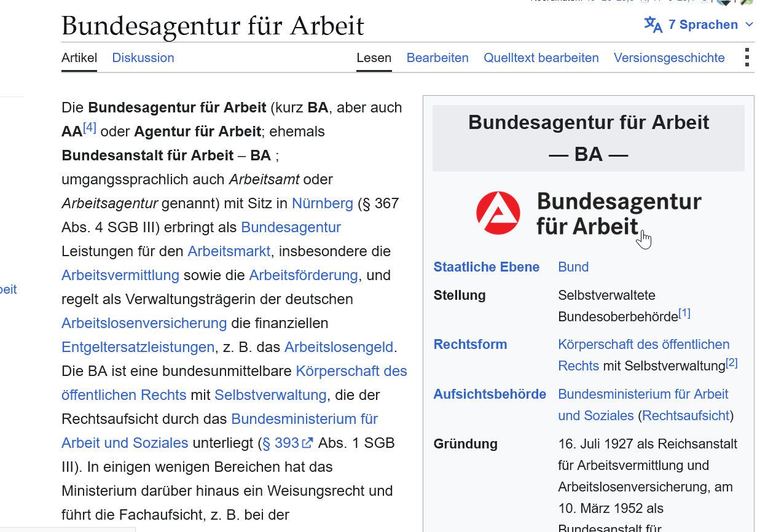The image size is (784, 532).
Task: Open the Quelltext bearbeiten tab
Action: (x=541, y=58)
